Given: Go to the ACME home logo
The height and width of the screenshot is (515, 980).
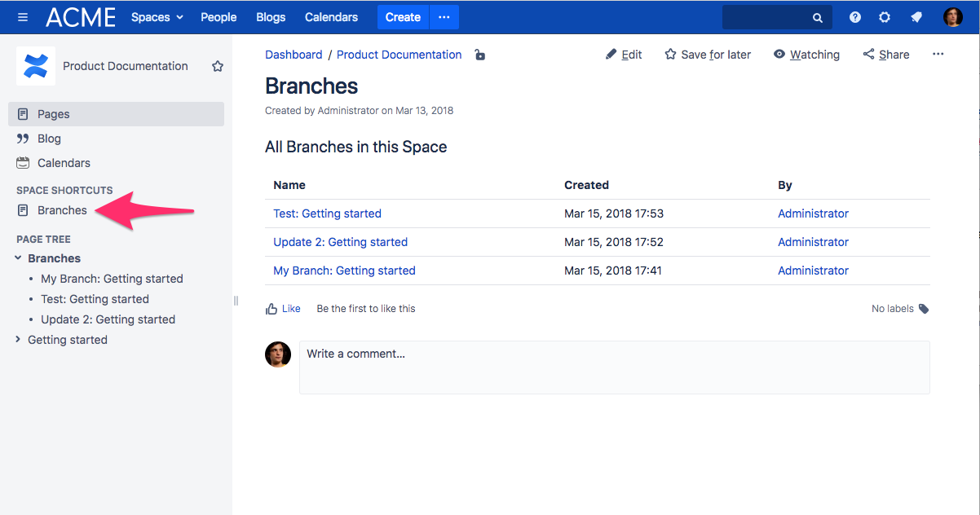Looking at the screenshot, I should point(80,17).
